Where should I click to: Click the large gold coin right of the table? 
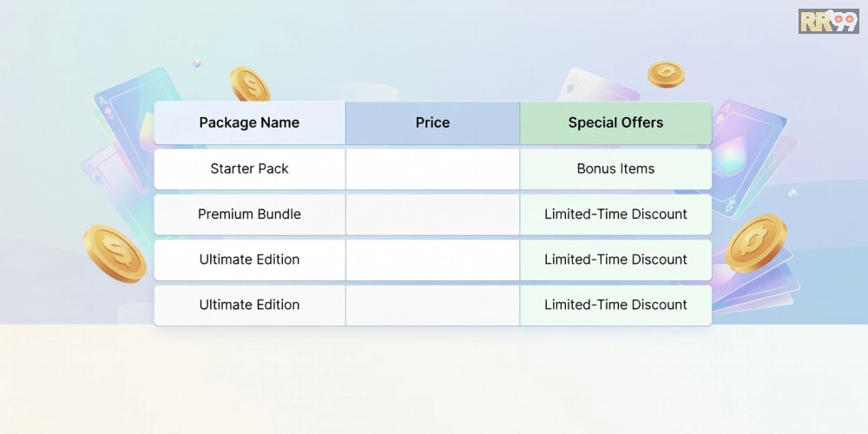coord(756,244)
